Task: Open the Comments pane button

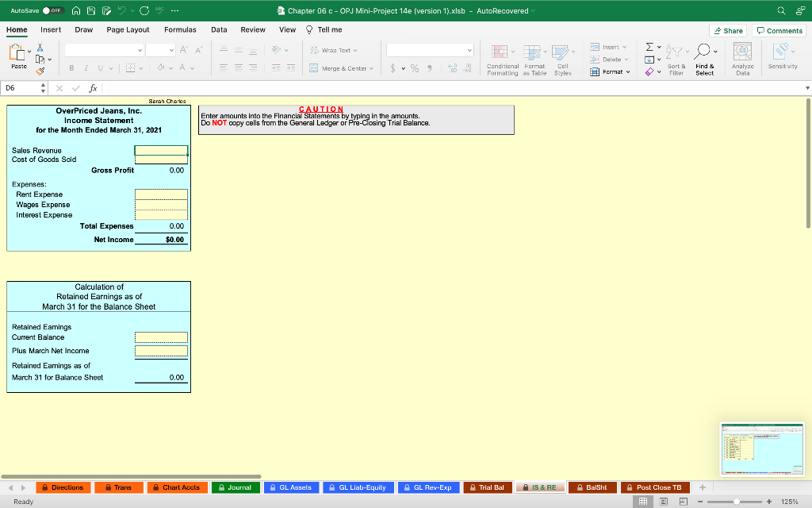Action: point(779,31)
